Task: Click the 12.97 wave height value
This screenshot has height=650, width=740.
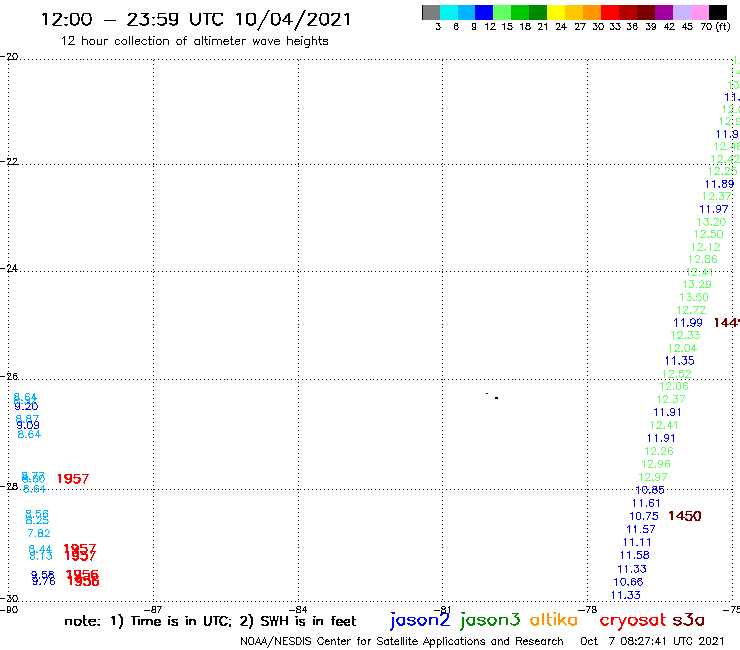Action: [653, 477]
